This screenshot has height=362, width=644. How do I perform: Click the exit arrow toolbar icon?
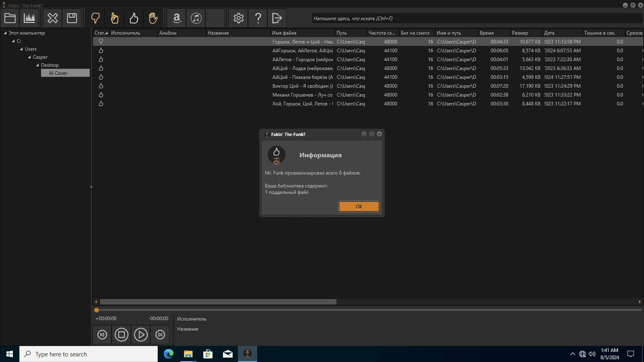(277, 18)
